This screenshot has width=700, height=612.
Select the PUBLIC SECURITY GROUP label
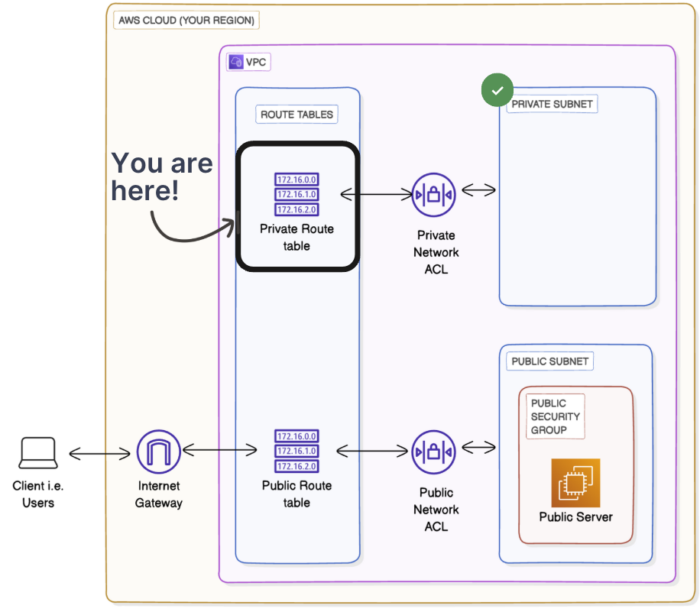coord(556,416)
